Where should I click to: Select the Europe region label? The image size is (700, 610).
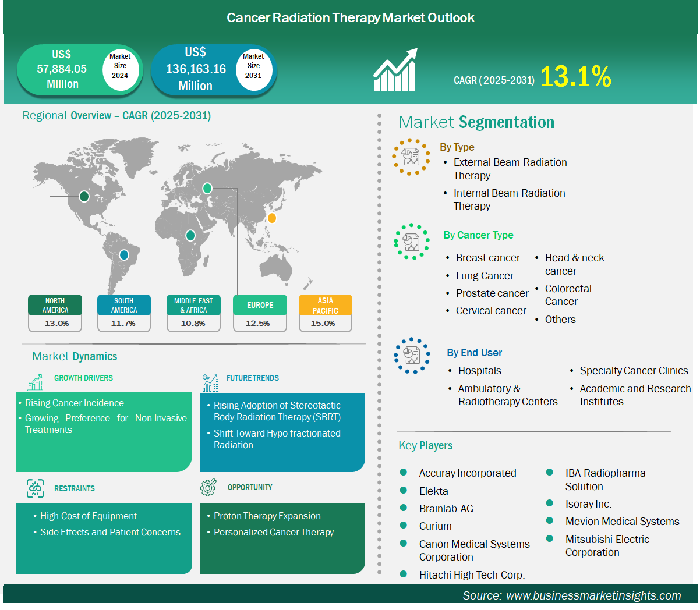pyautogui.click(x=260, y=305)
